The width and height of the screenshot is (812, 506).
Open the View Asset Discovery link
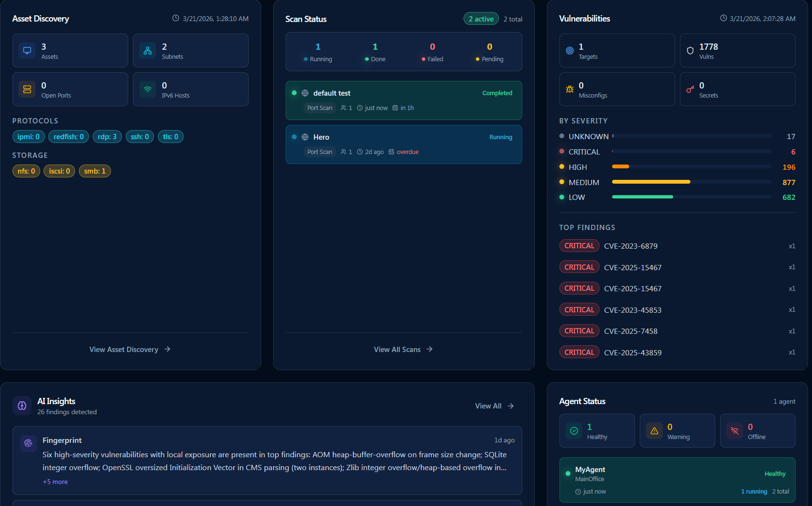point(130,350)
